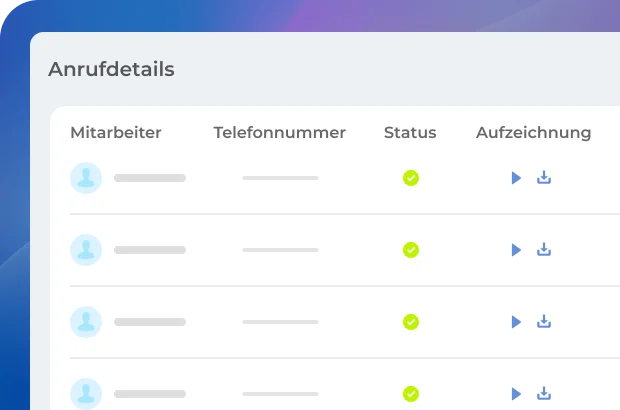
Task: Sort by the Status column header
Action: (x=410, y=133)
